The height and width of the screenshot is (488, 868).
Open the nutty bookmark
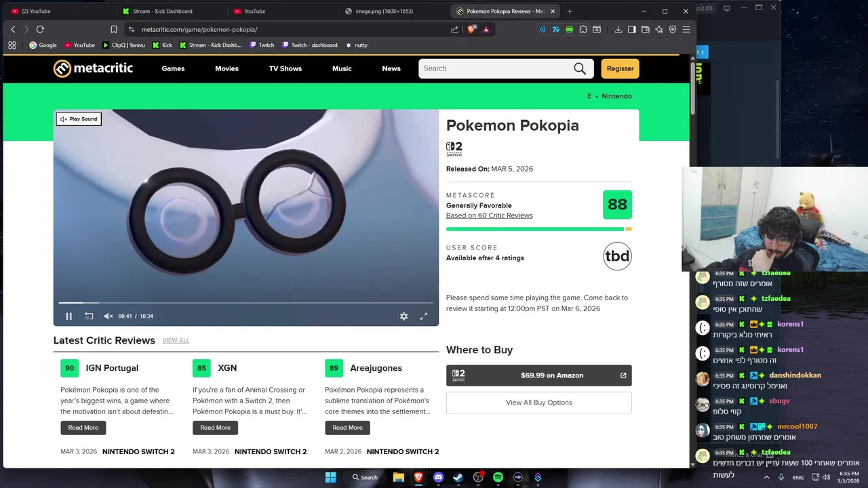[357, 45]
